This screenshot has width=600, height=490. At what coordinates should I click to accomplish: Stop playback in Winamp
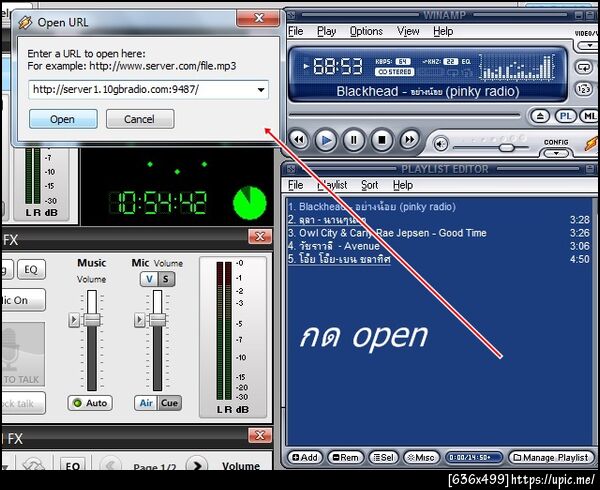tap(382, 140)
